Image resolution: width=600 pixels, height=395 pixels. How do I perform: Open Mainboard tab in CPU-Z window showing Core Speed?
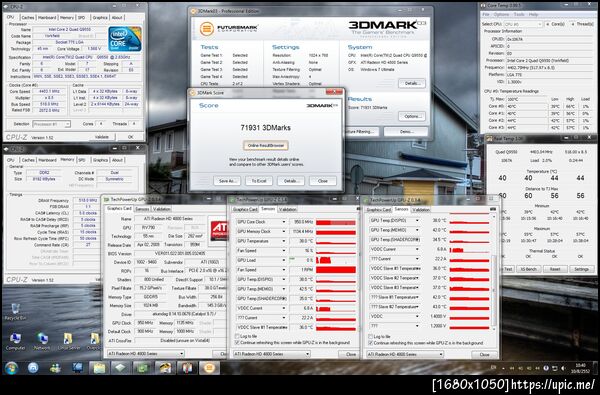click(x=47, y=18)
